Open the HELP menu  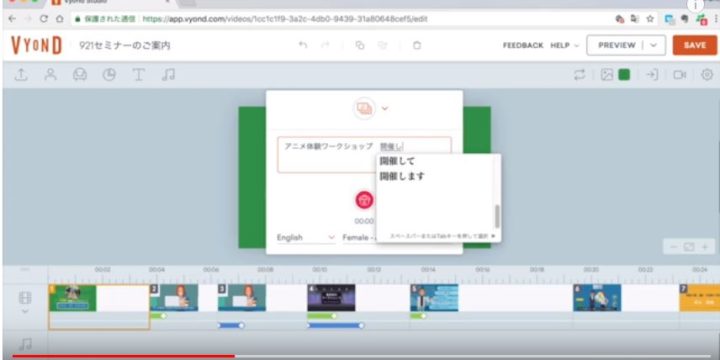pos(564,45)
